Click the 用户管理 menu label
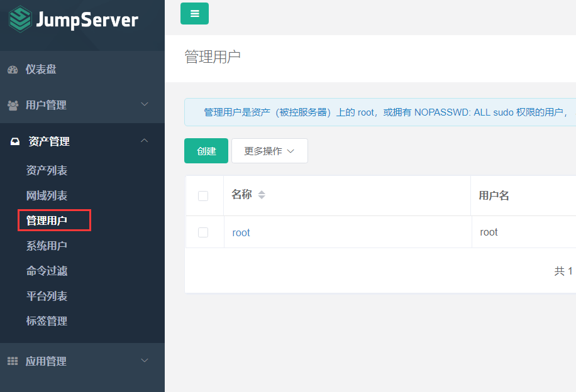This screenshot has height=392, width=576. (46, 105)
